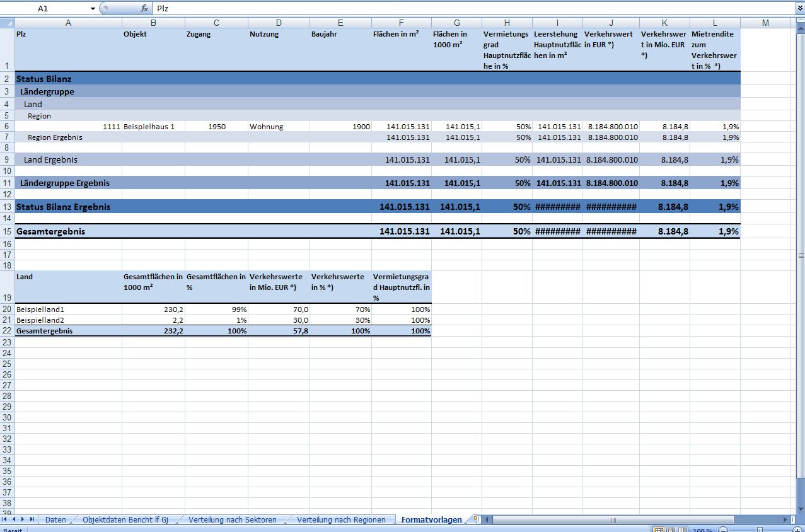Screen dimensions: 805x532
Task: Click the vertical scrollbar thumb
Action: [x=801, y=255]
